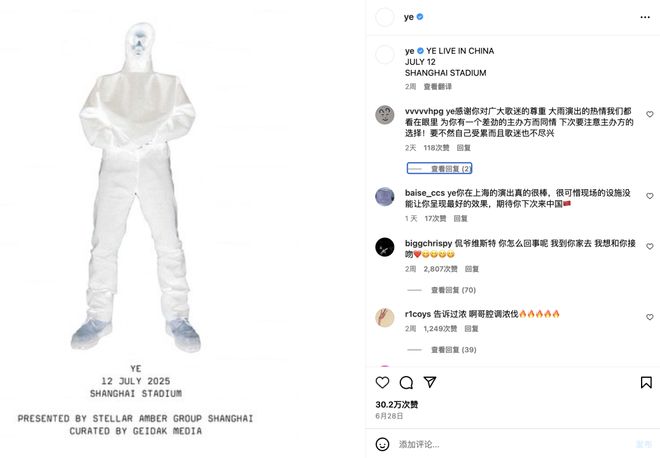Open ye's profile from the header username
This screenshot has width=660, height=458.
click(409, 17)
